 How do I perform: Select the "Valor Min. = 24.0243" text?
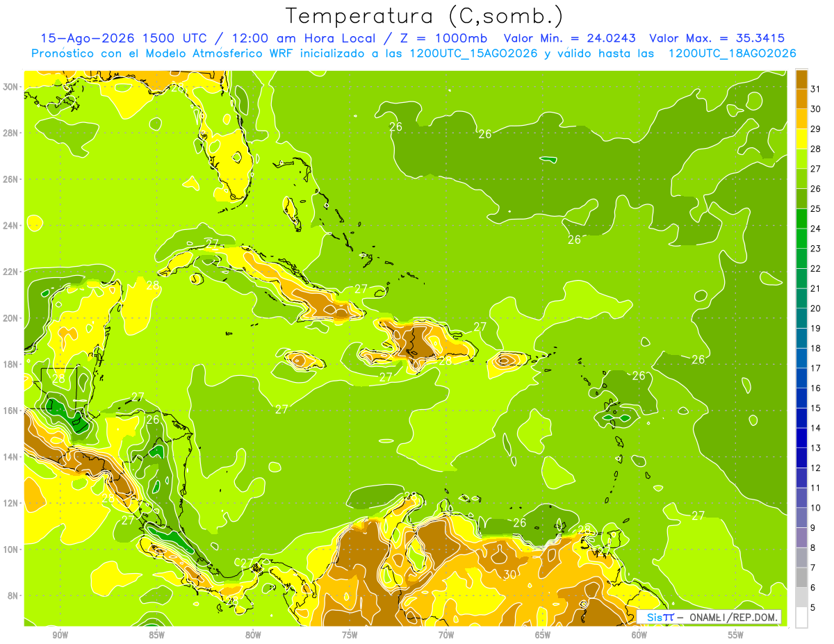(569, 38)
